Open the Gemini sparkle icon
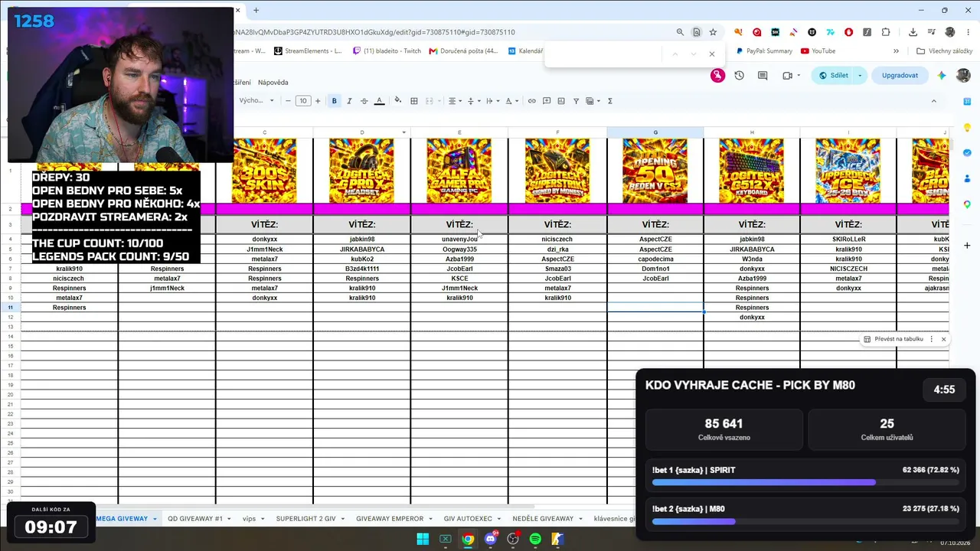The width and height of the screenshot is (980, 551). point(942,76)
